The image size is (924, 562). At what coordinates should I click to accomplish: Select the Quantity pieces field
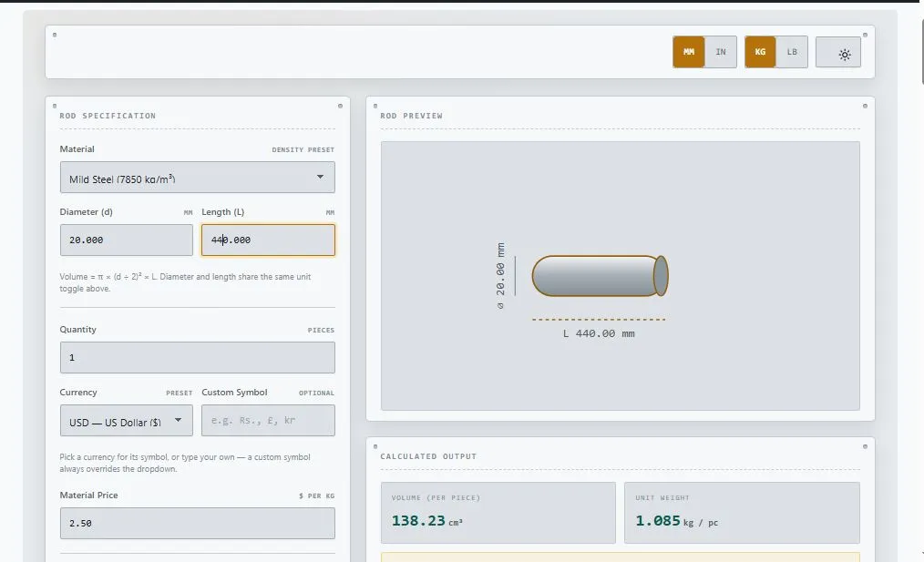[x=198, y=358]
